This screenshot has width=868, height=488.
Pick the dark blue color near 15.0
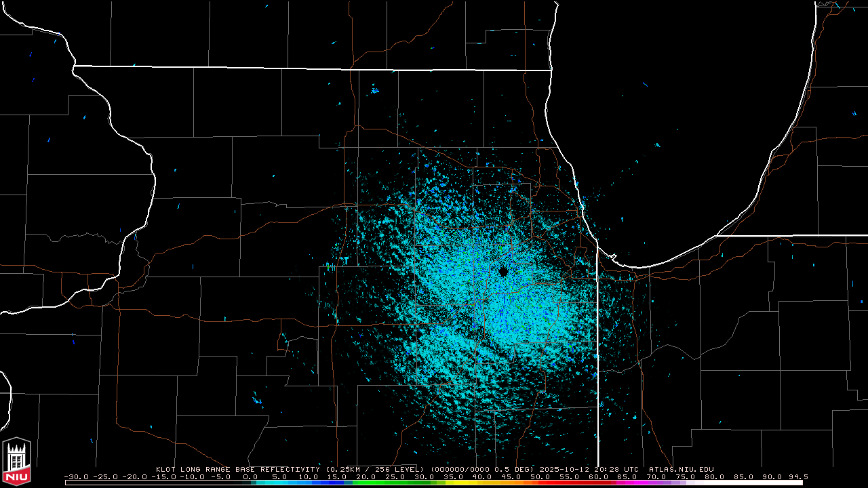pos(338,483)
